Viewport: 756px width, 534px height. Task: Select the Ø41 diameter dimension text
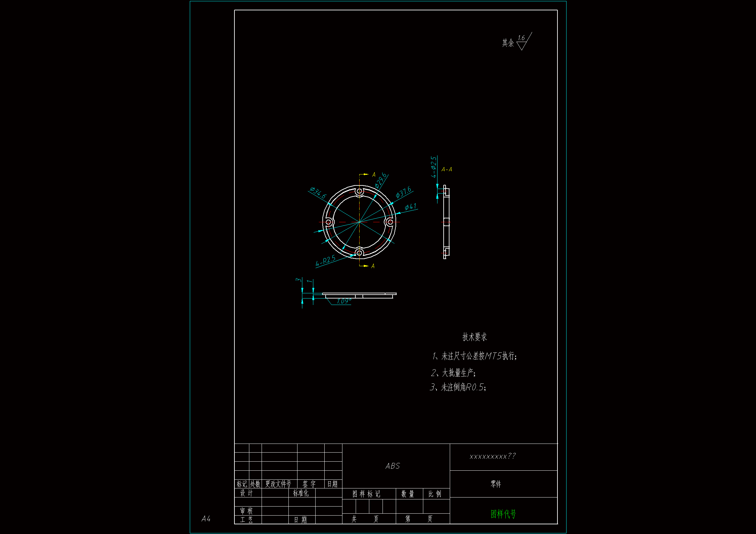[410, 207]
